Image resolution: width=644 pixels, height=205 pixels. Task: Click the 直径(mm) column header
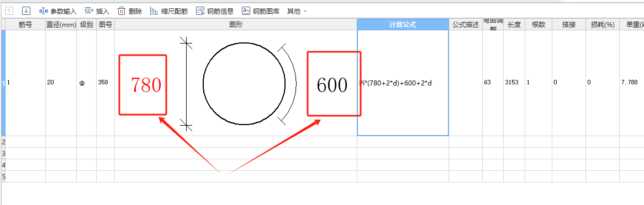tap(61, 25)
